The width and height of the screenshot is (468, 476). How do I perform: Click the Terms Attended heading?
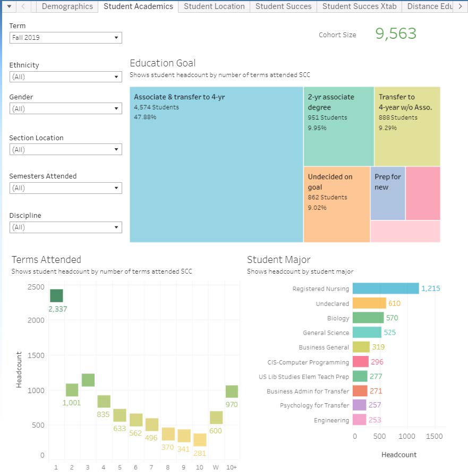(x=46, y=260)
